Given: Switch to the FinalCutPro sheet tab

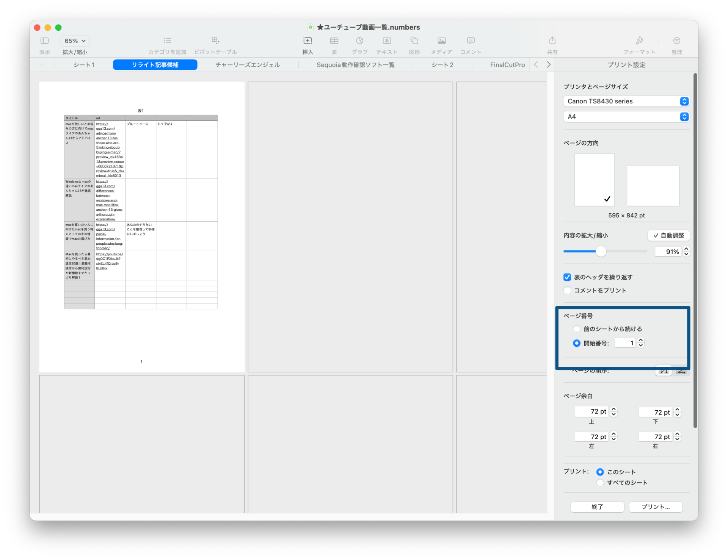Looking at the screenshot, I should 507,65.
